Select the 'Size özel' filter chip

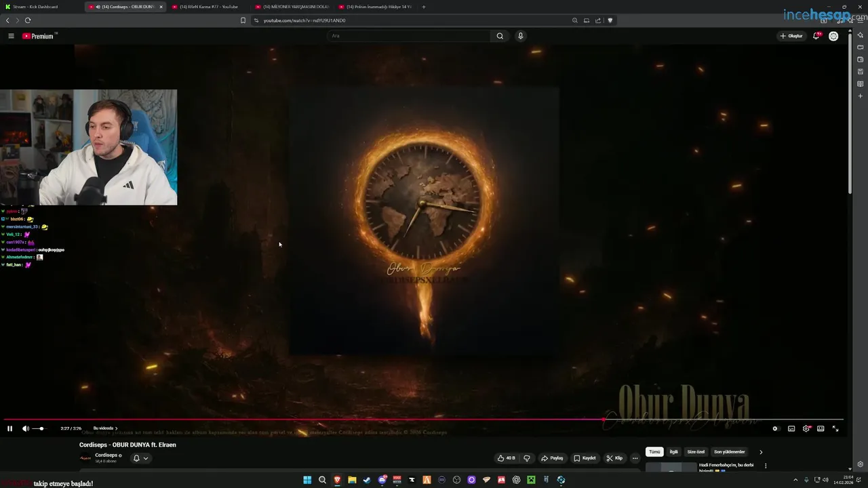pyautogui.click(x=696, y=452)
